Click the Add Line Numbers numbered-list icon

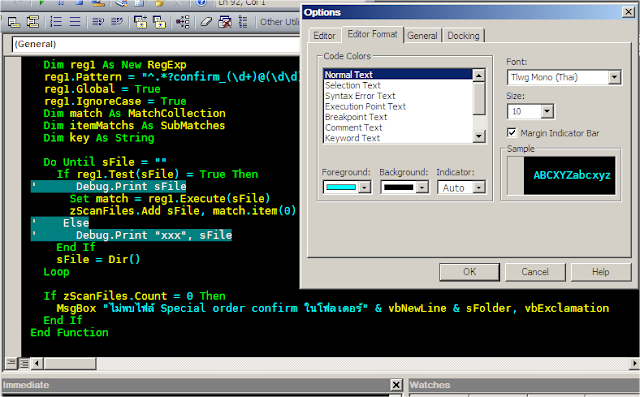click(56, 22)
